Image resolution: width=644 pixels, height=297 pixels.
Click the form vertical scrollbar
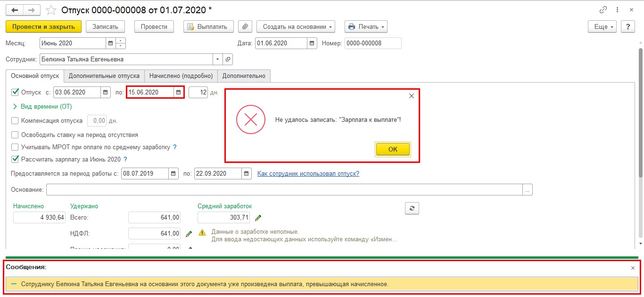point(641,113)
